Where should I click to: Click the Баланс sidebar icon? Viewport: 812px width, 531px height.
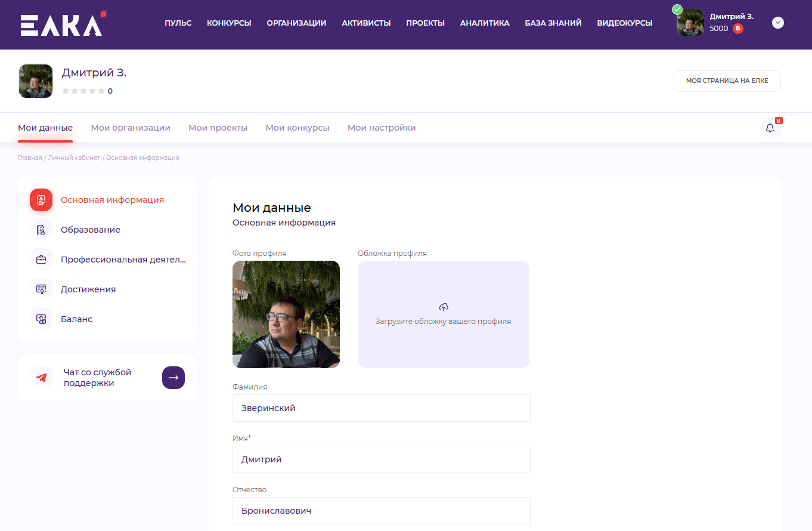pos(41,319)
